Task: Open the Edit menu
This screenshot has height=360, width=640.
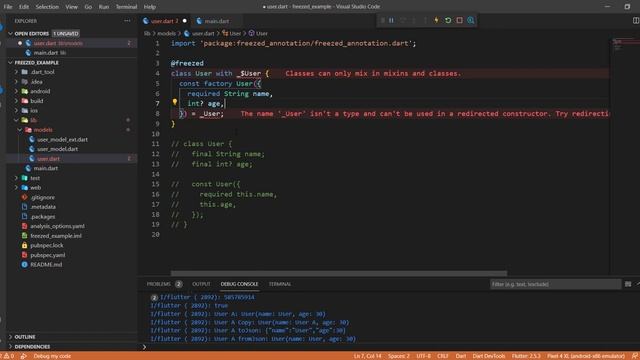Action: click(24, 7)
